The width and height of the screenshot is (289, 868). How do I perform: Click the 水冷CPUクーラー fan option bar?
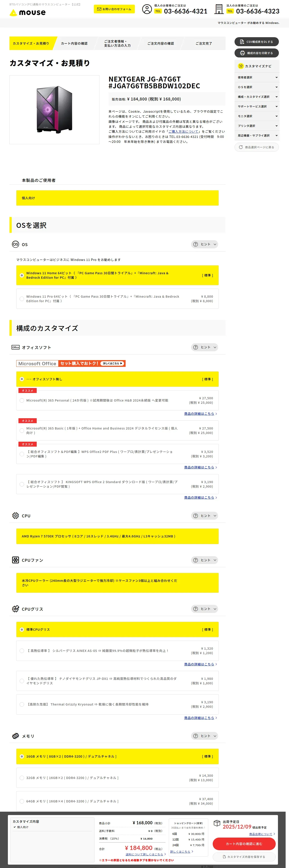pos(117,582)
